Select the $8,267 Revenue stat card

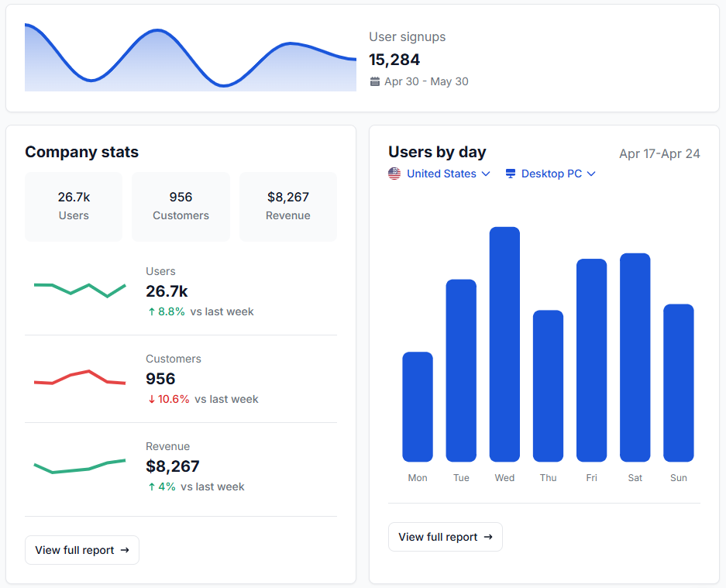click(287, 206)
